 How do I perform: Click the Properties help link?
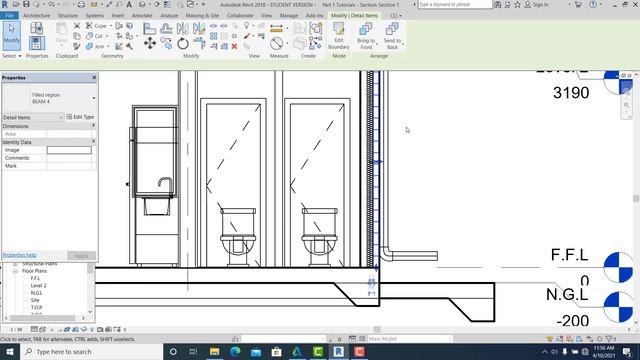[x=19, y=255]
